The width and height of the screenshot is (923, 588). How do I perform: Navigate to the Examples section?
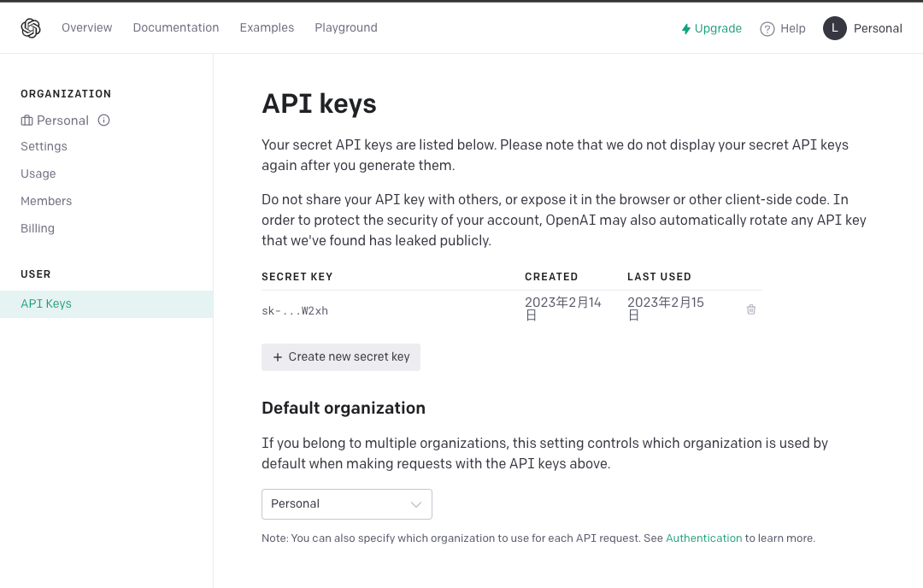click(x=267, y=28)
